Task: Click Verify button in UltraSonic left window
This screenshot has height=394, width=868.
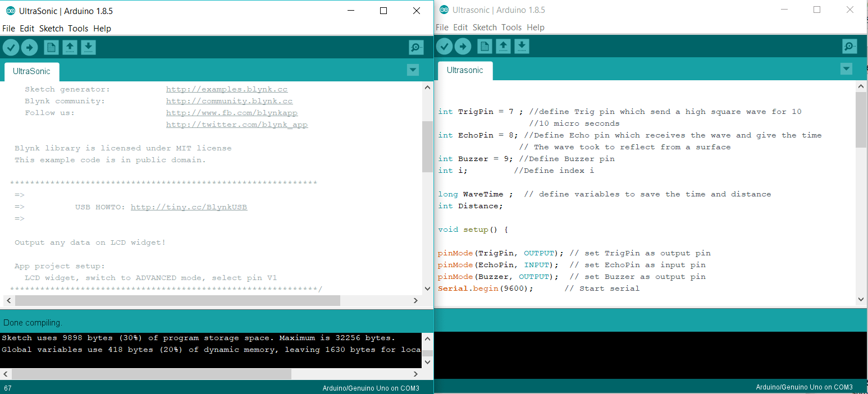Action: [x=11, y=48]
